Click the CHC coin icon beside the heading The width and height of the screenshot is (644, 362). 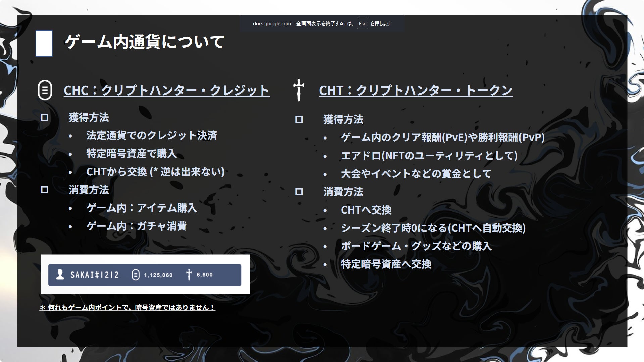45,90
